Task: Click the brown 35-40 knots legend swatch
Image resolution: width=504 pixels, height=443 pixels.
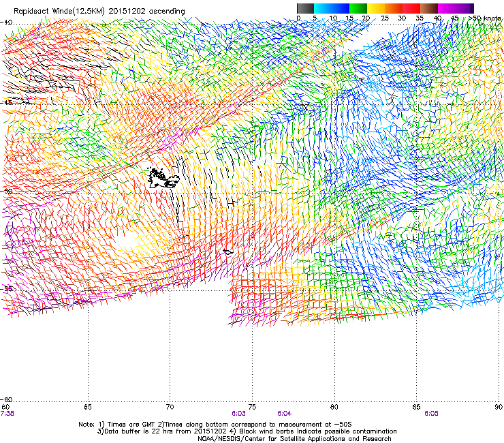Action: (429, 8)
